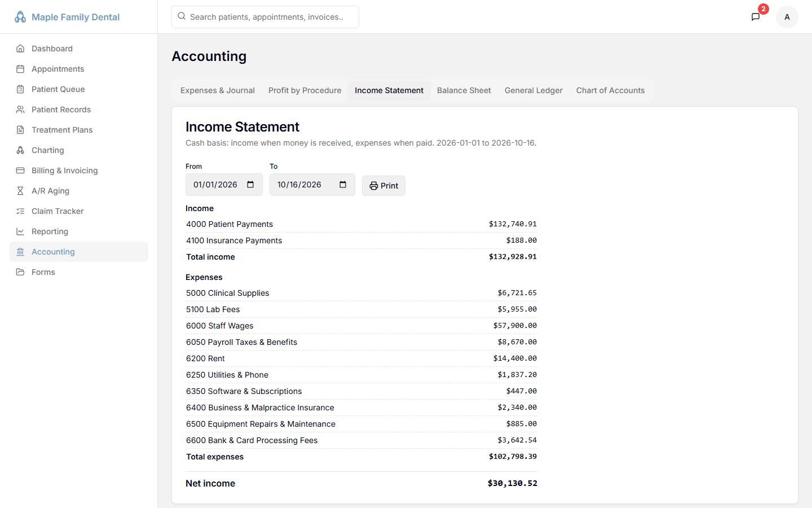
Task: Switch to Expenses & Journal tab
Action: (218, 90)
